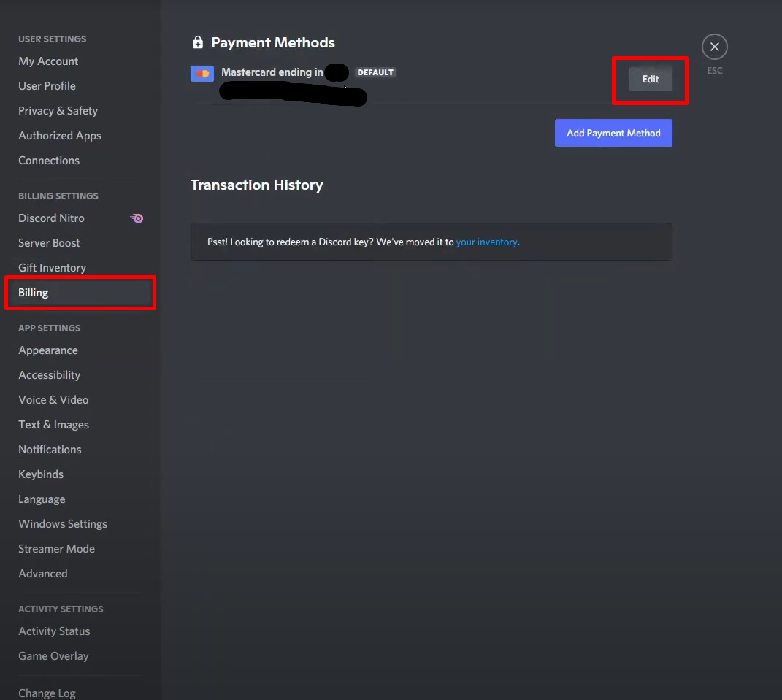Close settings with the X button
Screen dimensions: 782x700
pyautogui.click(x=715, y=47)
